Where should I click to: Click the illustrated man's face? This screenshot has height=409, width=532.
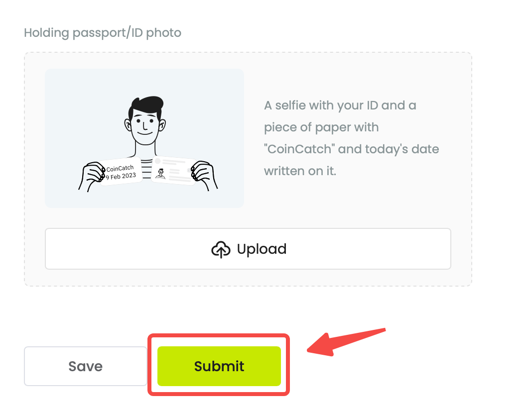point(145,124)
